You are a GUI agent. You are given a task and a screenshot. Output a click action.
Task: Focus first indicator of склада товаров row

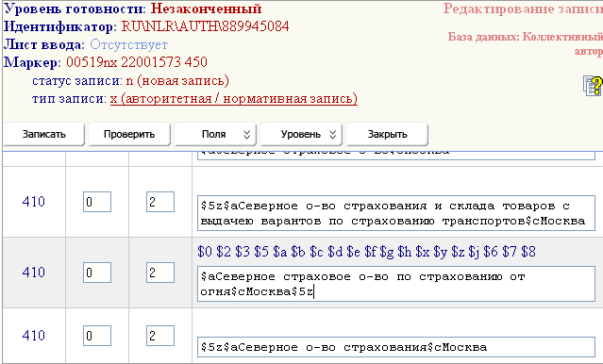click(97, 202)
